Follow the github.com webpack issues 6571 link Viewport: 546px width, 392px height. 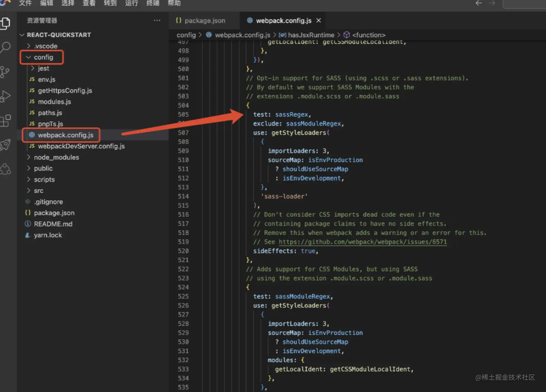pyautogui.click(x=363, y=242)
